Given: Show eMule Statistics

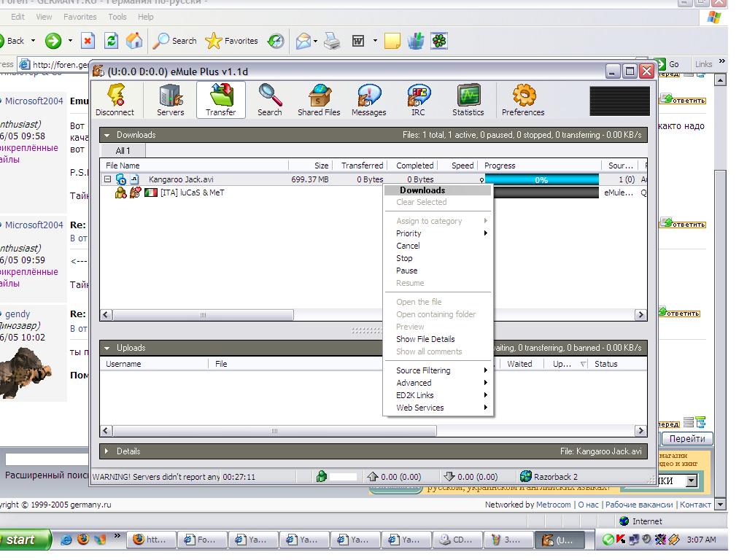Looking at the screenshot, I should [x=468, y=100].
